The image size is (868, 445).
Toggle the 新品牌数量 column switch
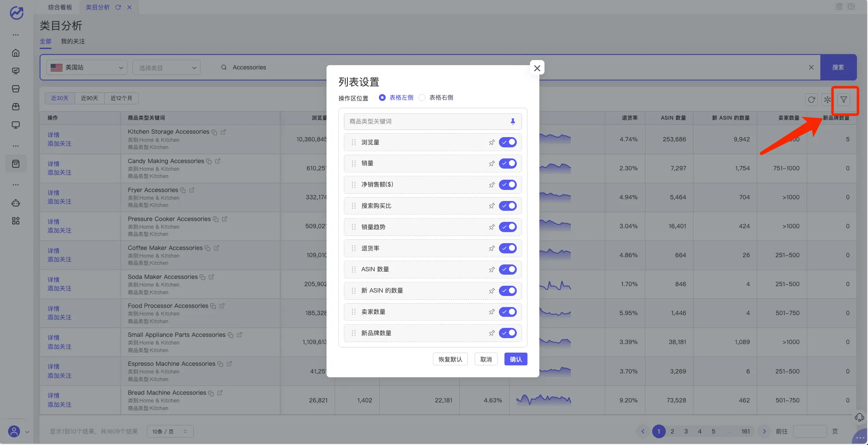pyautogui.click(x=508, y=333)
